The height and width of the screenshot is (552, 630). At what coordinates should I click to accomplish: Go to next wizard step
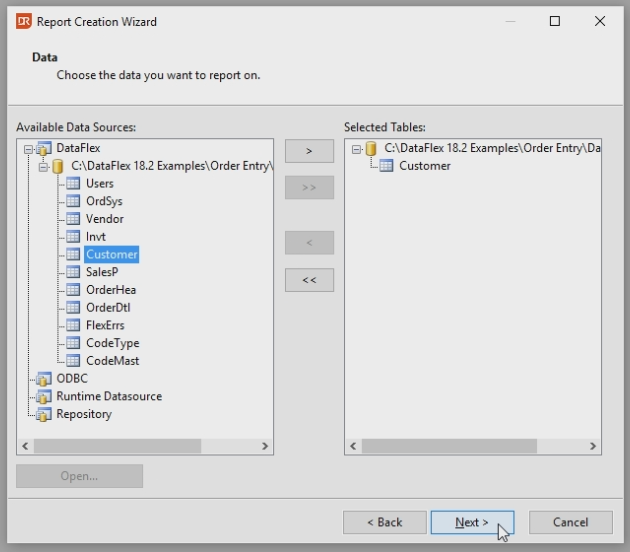pyautogui.click(x=472, y=522)
